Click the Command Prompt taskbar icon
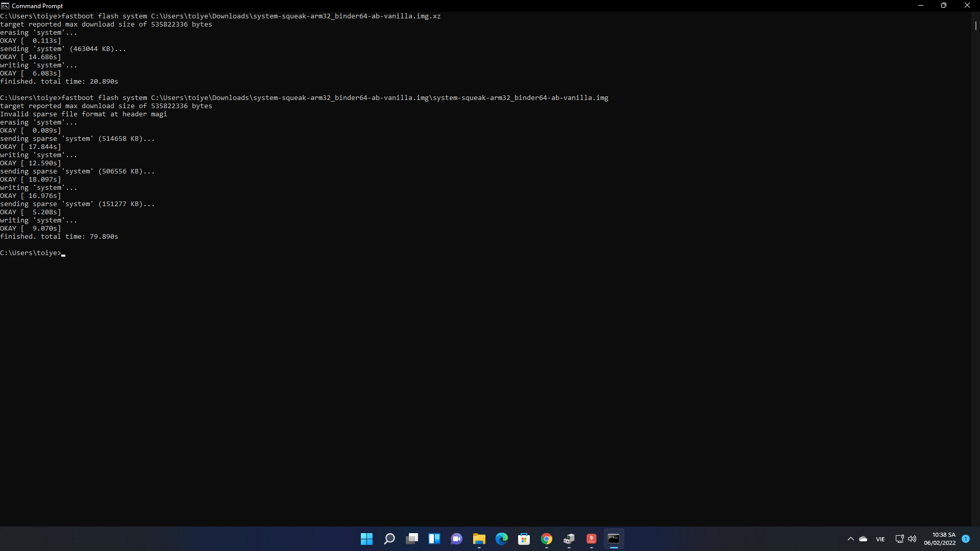Screen dimensions: 980x551 coord(614,539)
